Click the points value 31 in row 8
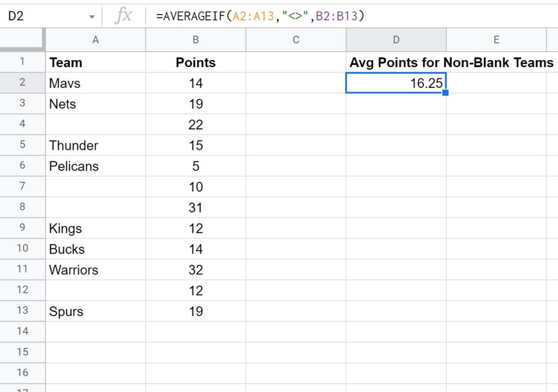Viewport: 558px width, 392px height. pos(196,208)
